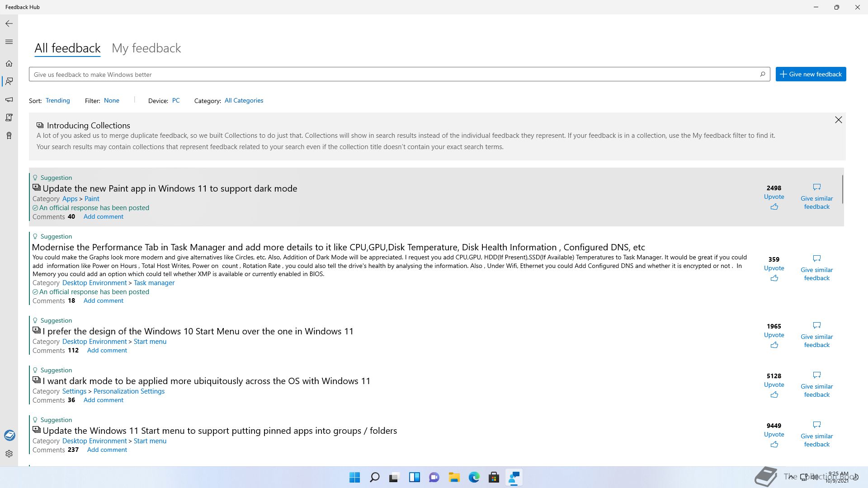The image size is (868, 488).
Task: Give similar feedback on pinned apps groups
Action: [816, 435]
